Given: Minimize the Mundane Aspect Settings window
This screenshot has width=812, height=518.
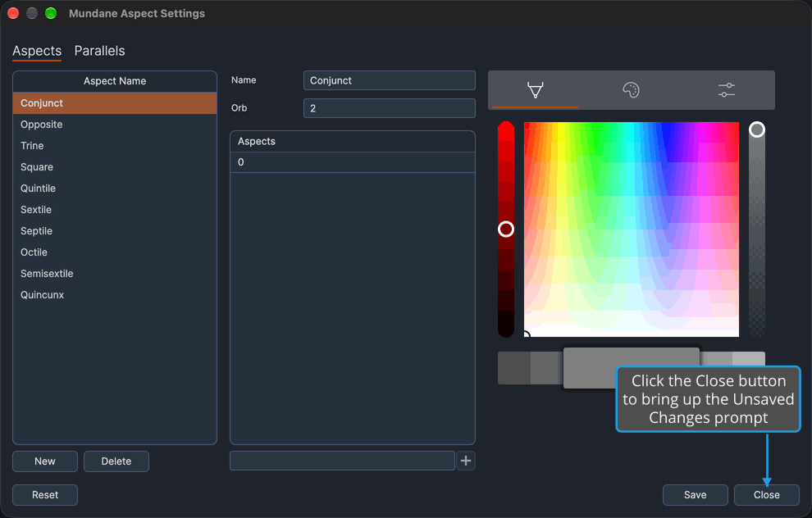Looking at the screenshot, I should click(32, 13).
